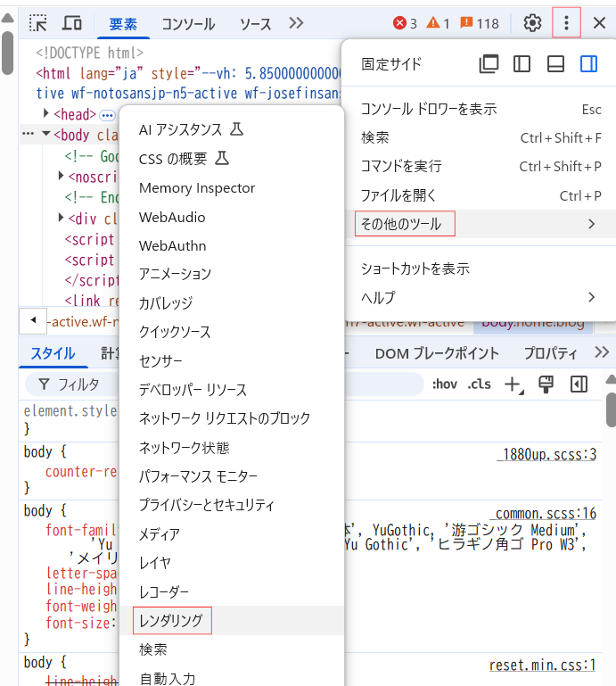Expand the div element node
This screenshot has height=686, width=616.
click(x=61, y=218)
